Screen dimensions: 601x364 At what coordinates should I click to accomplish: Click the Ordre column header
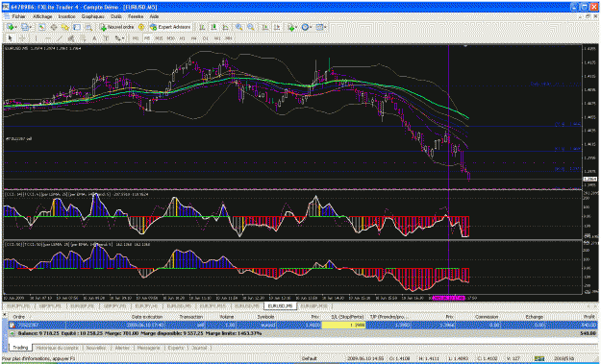pos(19,317)
